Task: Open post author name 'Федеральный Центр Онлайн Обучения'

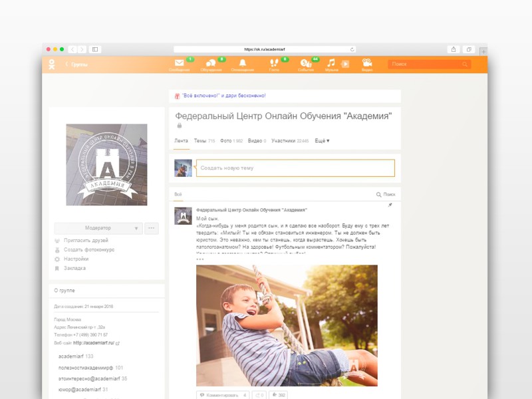Action: coord(251,210)
